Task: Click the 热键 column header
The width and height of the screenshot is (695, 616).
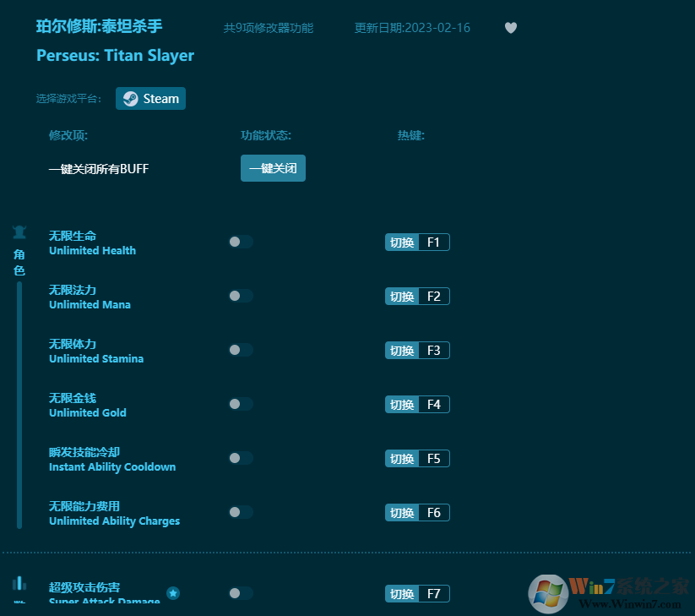Action: [x=411, y=135]
